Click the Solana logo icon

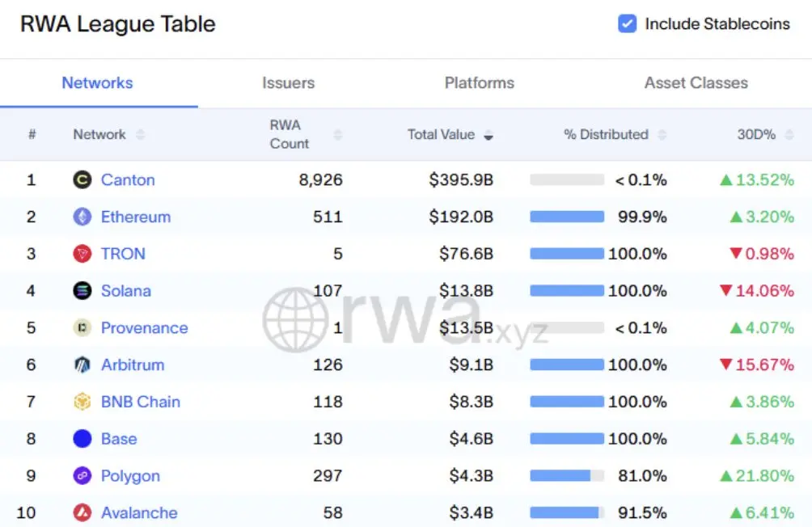pyautogui.click(x=82, y=291)
